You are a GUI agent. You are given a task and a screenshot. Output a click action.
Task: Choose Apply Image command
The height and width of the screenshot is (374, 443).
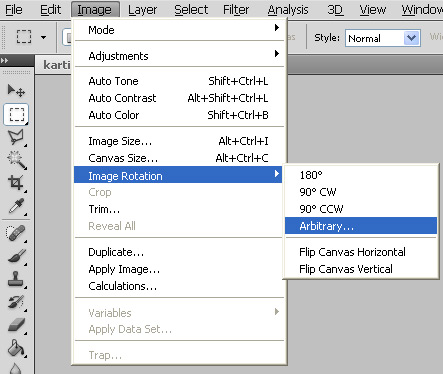tap(178, 269)
